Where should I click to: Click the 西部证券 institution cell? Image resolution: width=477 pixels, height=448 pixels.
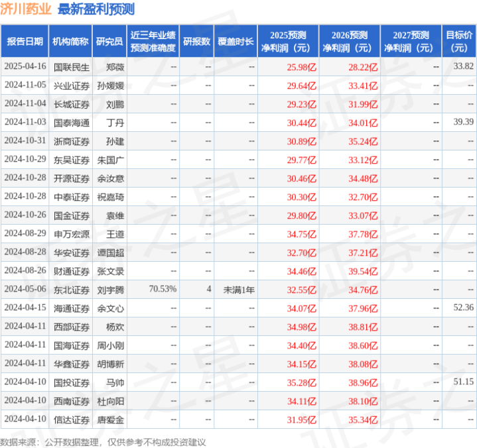pos(72,327)
